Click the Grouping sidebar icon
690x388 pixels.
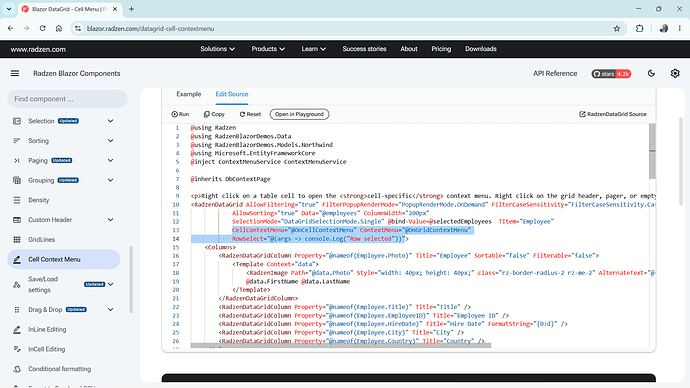[x=17, y=180]
